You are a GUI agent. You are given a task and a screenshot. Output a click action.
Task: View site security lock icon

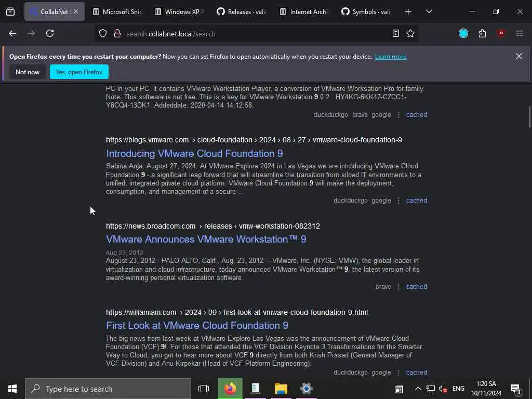point(117,34)
